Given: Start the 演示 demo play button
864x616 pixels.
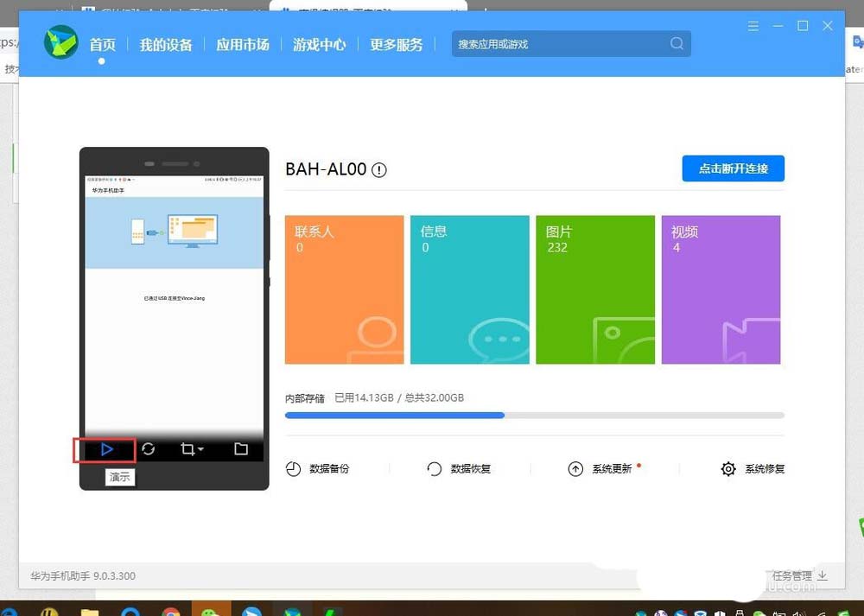Looking at the screenshot, I should pyautogui.click(x=107, y=449).
